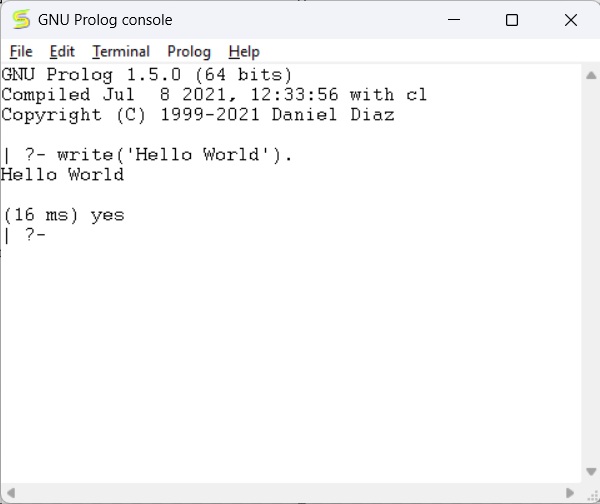
Task: Click the write('Hello World') query line
Action: coord(160,155)
